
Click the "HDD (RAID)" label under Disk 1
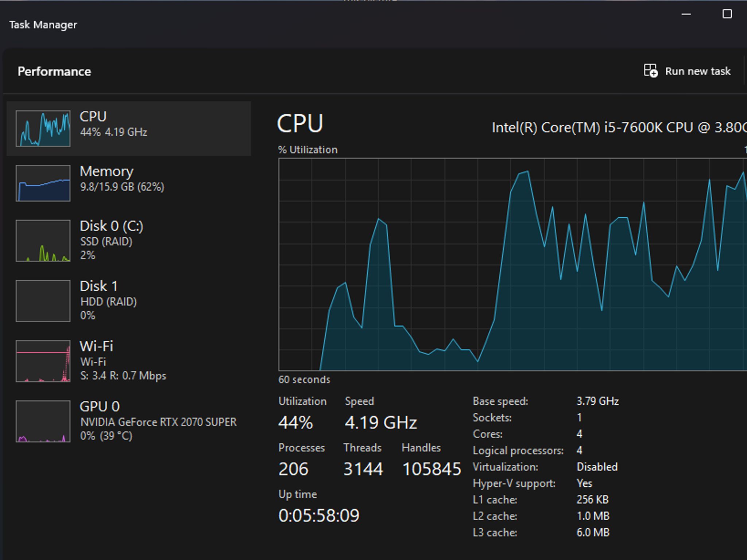click(108, 302)
